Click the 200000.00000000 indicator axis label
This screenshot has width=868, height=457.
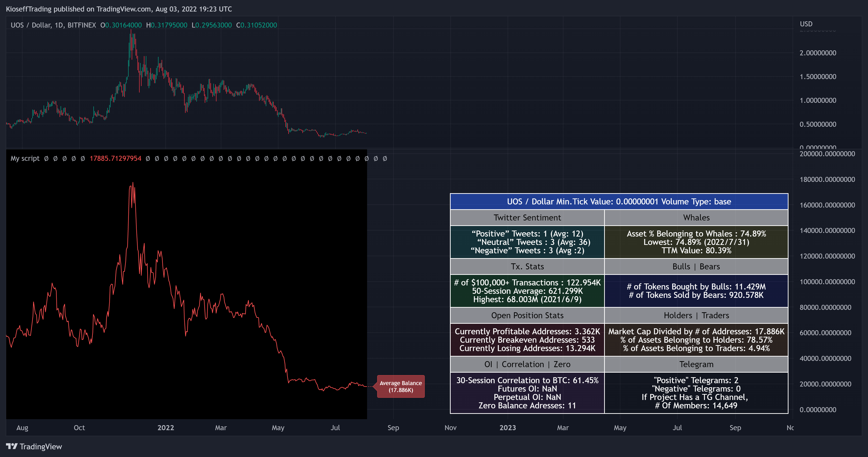(x=827, y=154)
